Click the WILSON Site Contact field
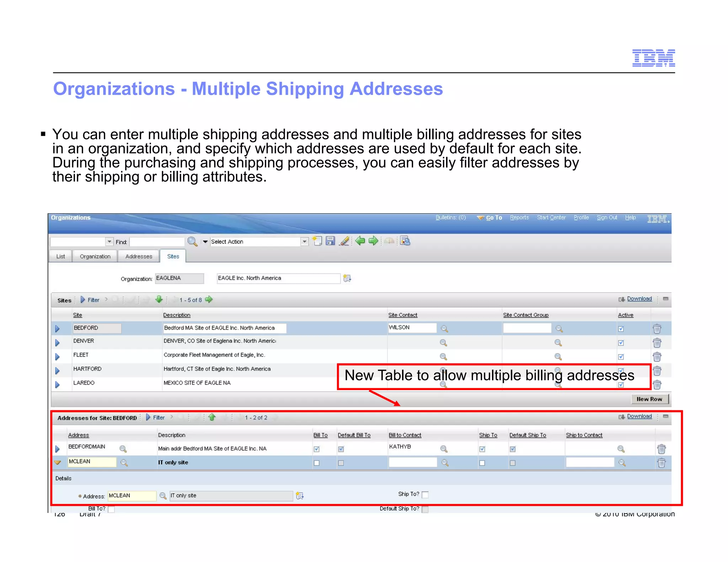This screenshot has width=728, height=562. point(412,328)
